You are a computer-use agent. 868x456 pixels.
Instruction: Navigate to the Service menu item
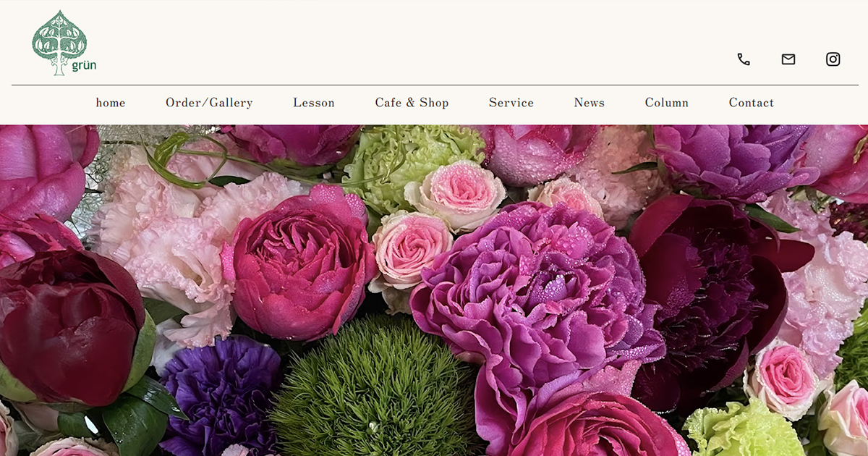pos(511,103)
